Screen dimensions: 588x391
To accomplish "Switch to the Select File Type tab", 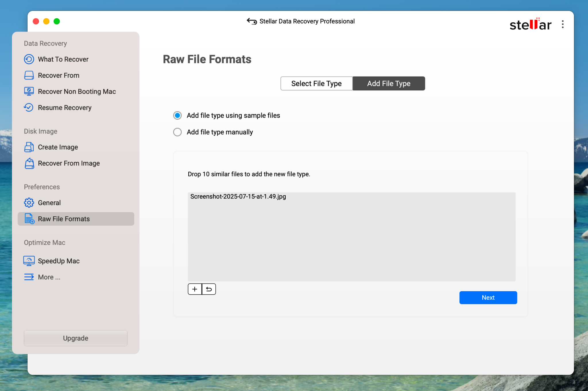I will [316, 83].
